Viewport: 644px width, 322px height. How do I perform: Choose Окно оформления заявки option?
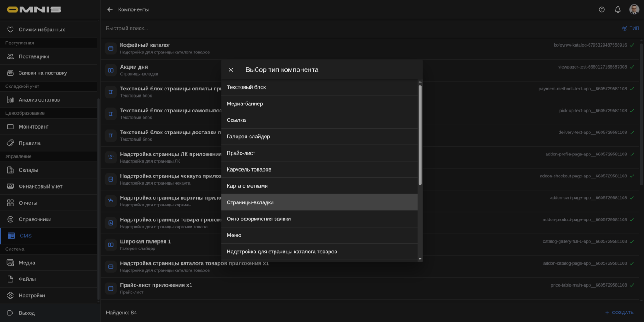pyautogui.click(x=319, y=219)
